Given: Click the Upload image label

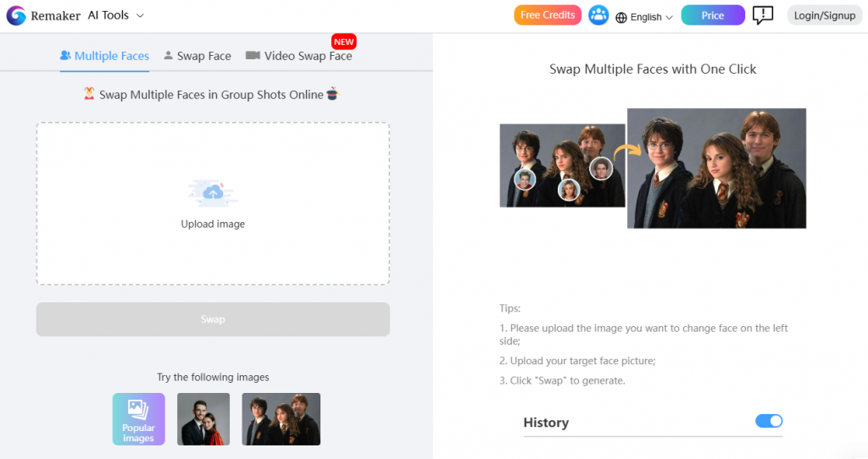Looking at the screenshot, I should click(x=213, y=224).
